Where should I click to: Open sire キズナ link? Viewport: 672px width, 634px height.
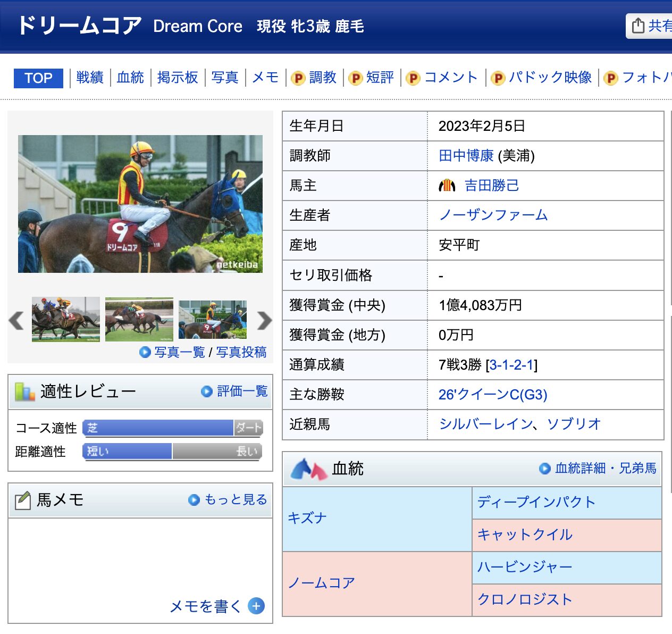(307, 518)
